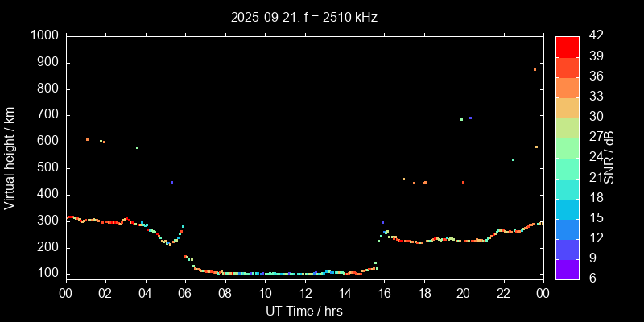The height and width of the screenshot is (322, 644).
Task: Click the 'Virtual height / km' axis label
Action: pos(10,157)
